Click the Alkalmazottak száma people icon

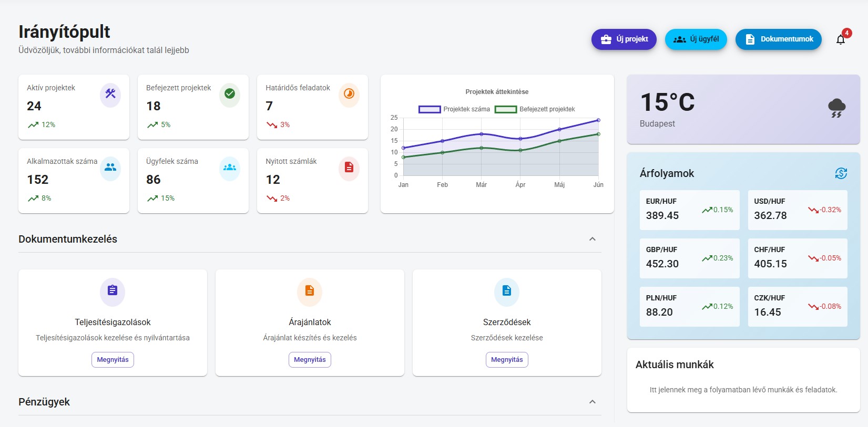click(x=110, y=168)
